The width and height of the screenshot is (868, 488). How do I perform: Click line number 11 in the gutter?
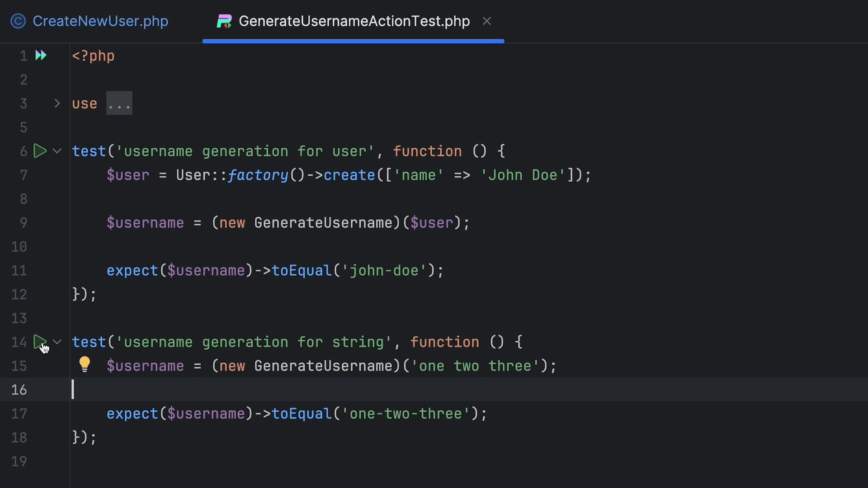[x=19, y=271]
